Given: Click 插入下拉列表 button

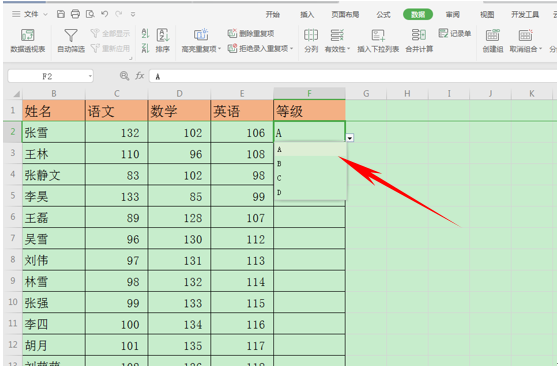Looking at the screenshot, I should 378,41.
